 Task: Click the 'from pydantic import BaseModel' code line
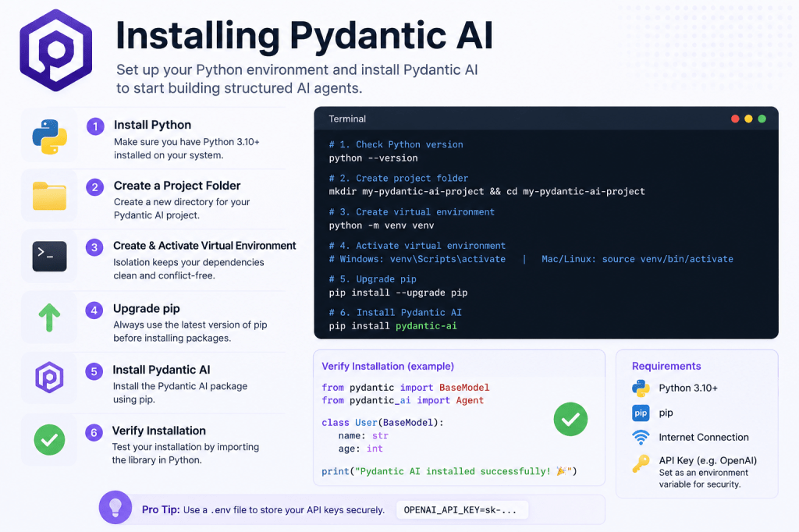[x=405, y=388]
